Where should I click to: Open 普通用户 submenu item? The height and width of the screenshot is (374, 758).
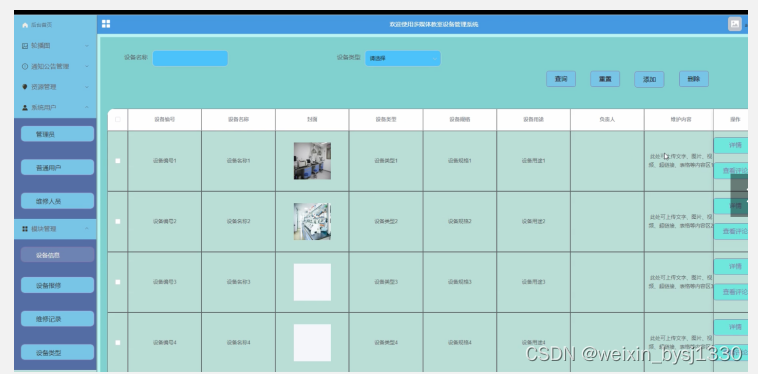coord(58,168)
